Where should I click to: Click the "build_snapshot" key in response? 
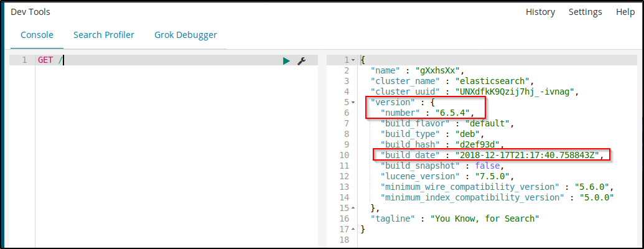(x=419, y=166)
